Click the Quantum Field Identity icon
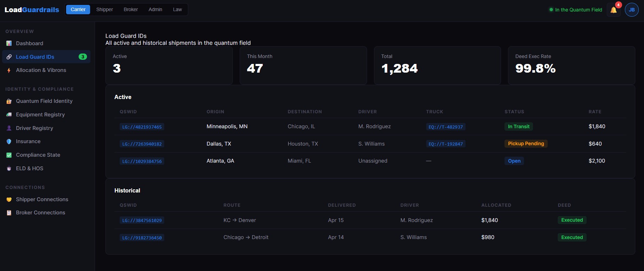Image resolution: width=644 pixels, height=271 pixels. click(x=9, y=101)
